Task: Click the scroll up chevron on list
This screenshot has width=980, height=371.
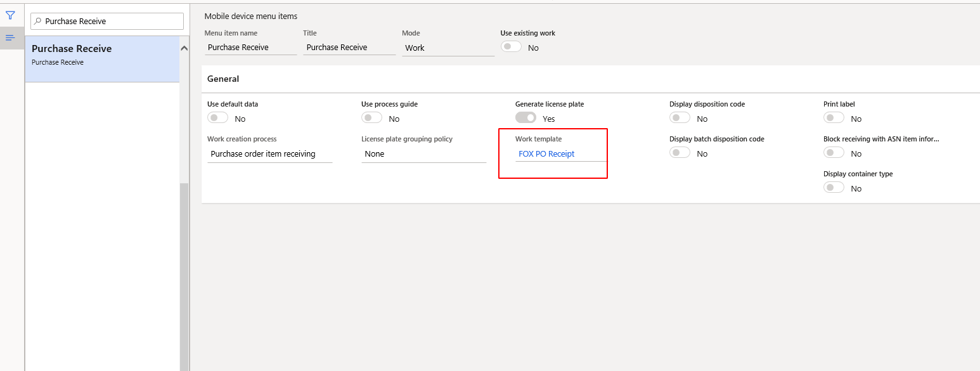Action: [x=184, y=47]
